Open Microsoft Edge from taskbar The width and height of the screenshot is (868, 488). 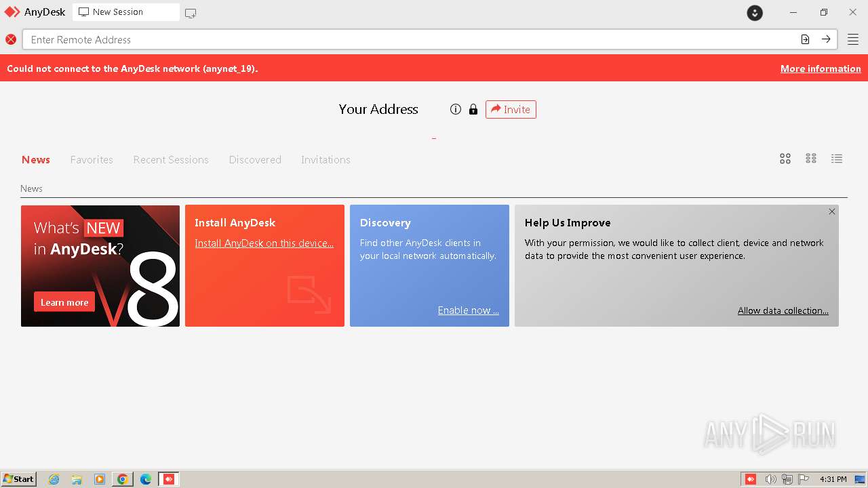coord(146,479)
